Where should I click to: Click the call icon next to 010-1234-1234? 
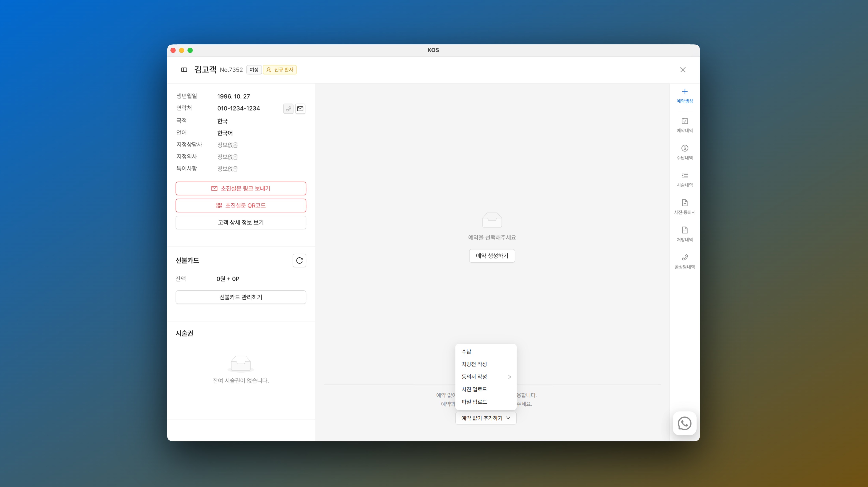point(288,108)
